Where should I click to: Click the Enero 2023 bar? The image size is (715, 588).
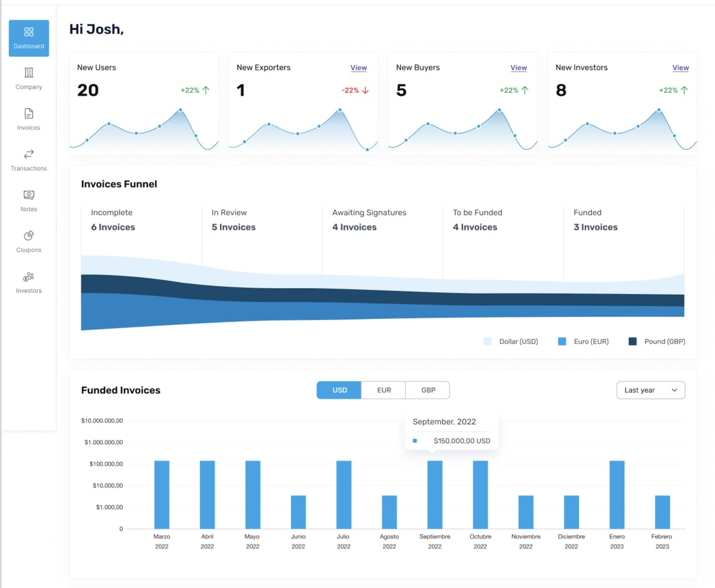pyautogui.click(x=617, y=495)
